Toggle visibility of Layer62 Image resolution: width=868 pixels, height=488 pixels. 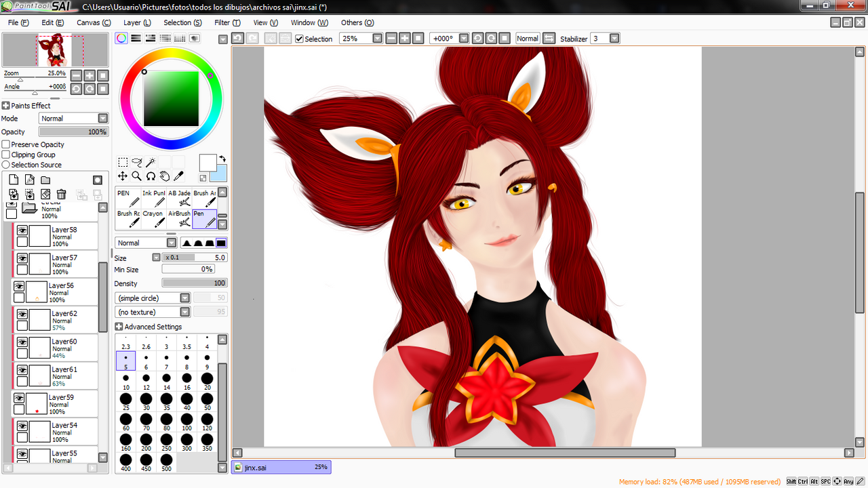(22, 314)
